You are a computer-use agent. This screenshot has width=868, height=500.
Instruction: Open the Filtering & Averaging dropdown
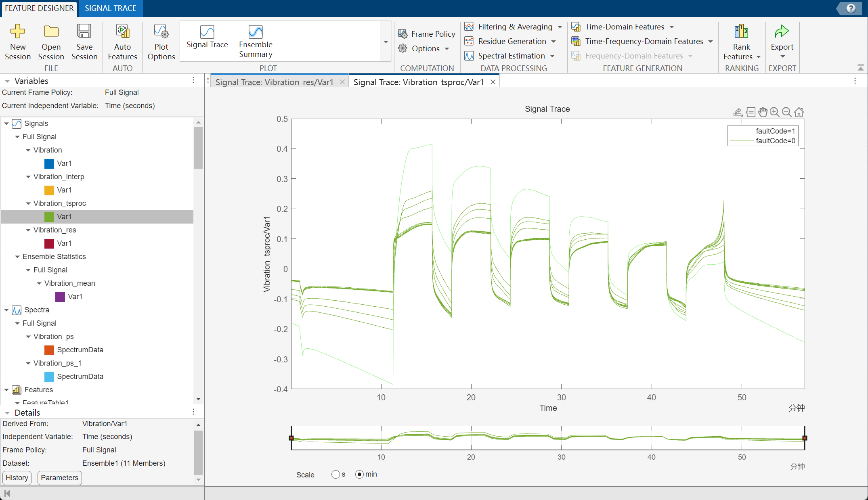coord(560,27)
